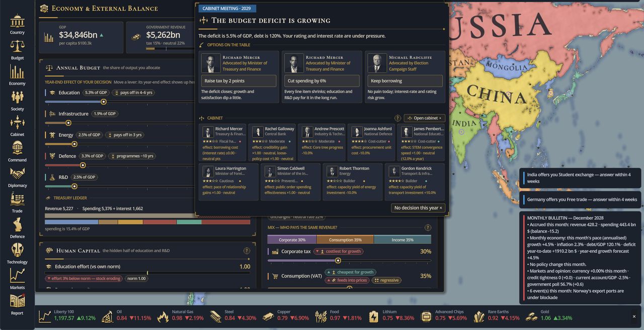Image resolution: width=644 pixels, height=330 pixels.
Task: Click the Oil commodity icon in the ticker
Action: click(107, 316)
